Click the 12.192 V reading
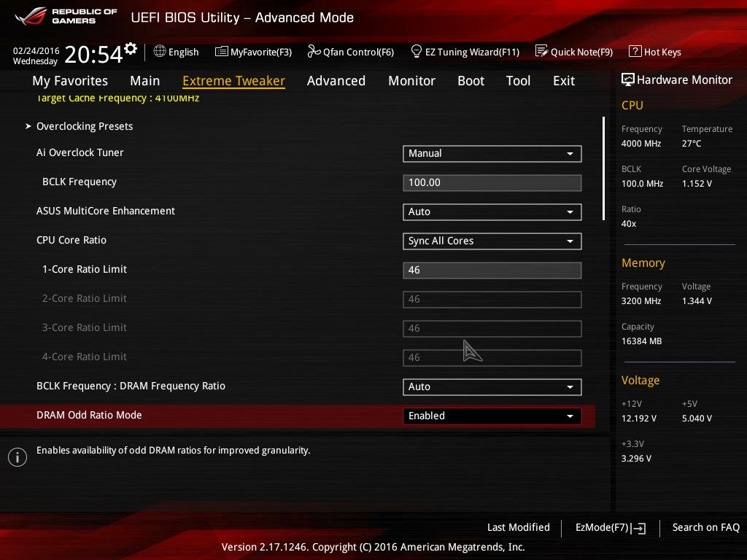This screenshot has width=747, height=560. 639,418
